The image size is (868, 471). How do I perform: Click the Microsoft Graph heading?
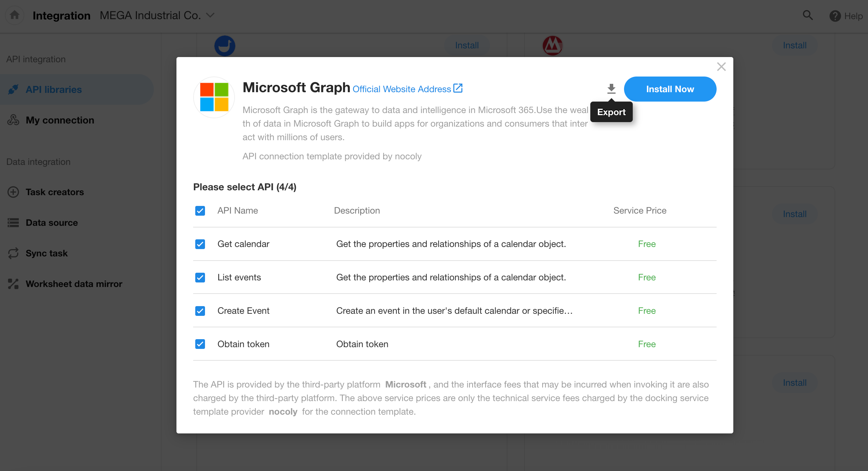point(296,87)
